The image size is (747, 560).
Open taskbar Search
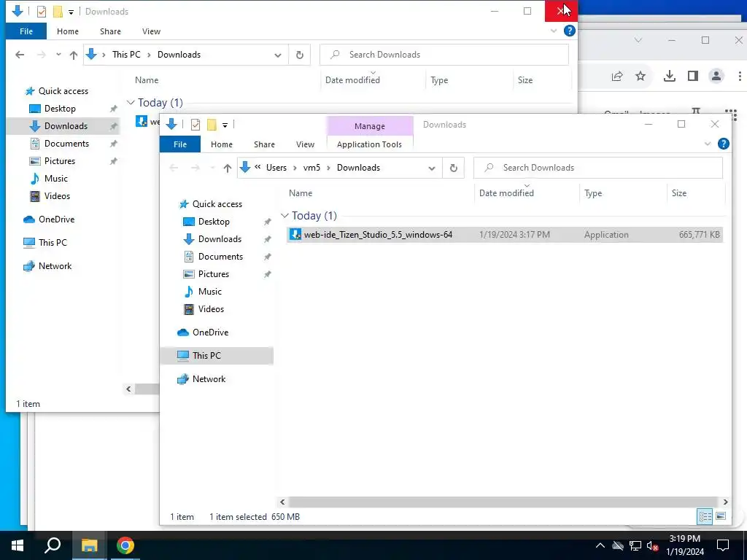click(x=53, y=545)
